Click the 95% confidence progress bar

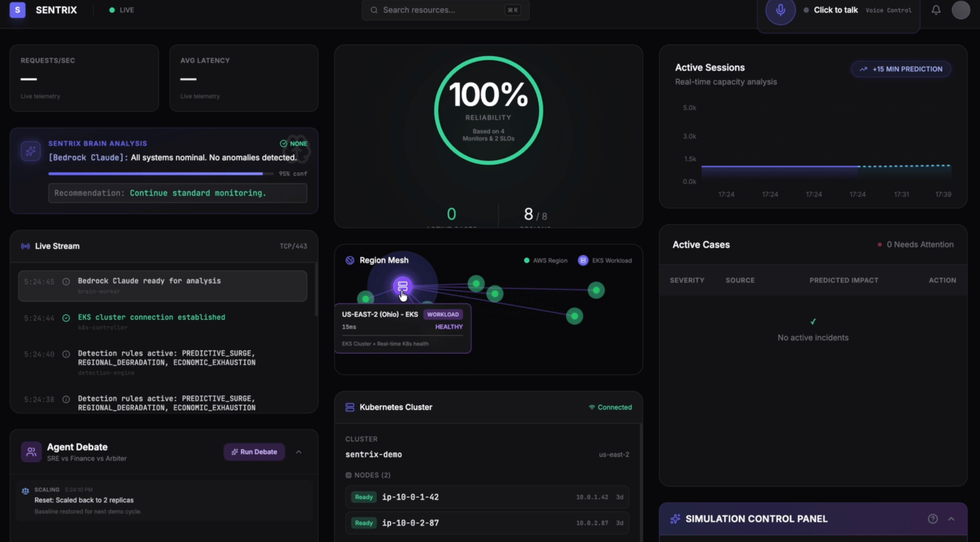click(161, 174)
